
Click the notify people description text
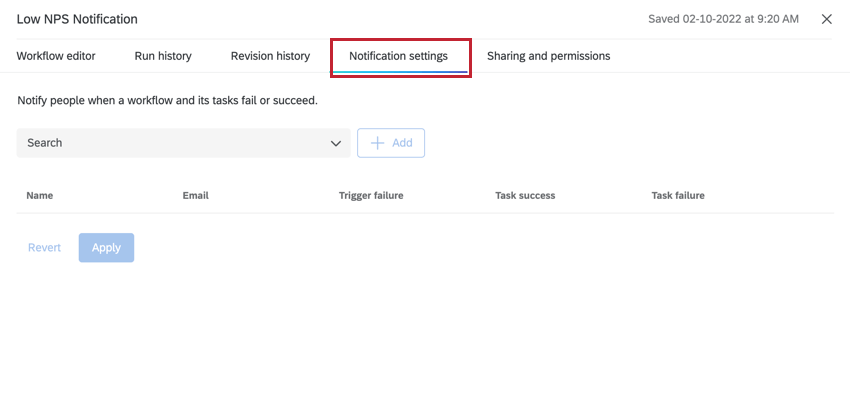click(167, 101)
